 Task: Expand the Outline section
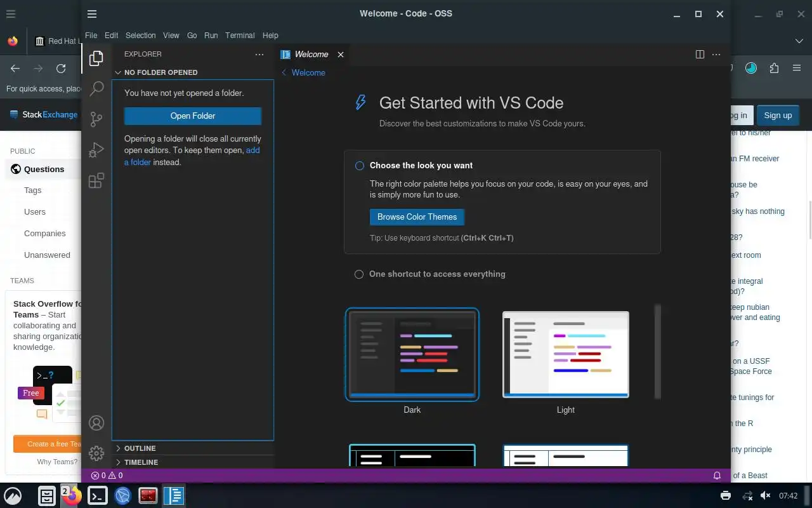193,448
